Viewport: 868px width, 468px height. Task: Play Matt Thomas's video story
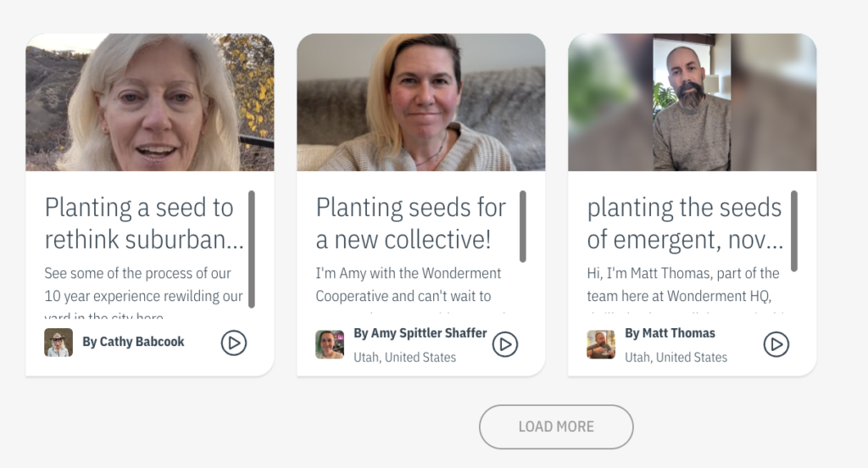tap(776, 344)
